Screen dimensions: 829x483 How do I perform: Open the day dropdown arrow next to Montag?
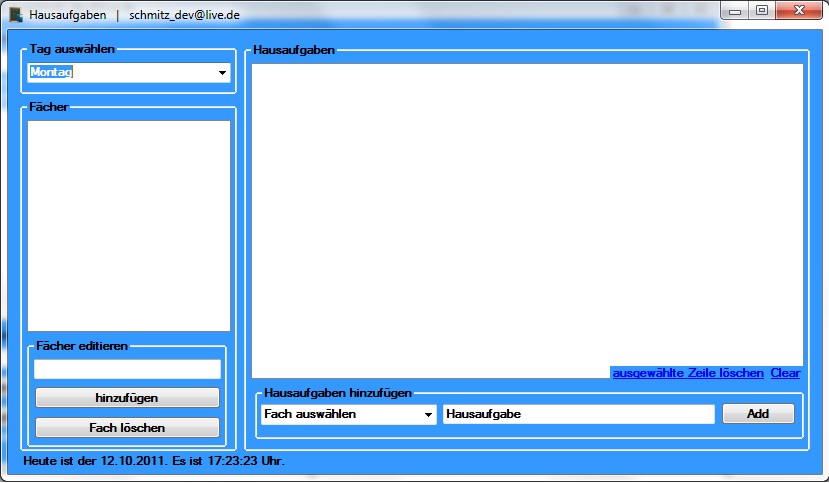click(x=221, y=73)
